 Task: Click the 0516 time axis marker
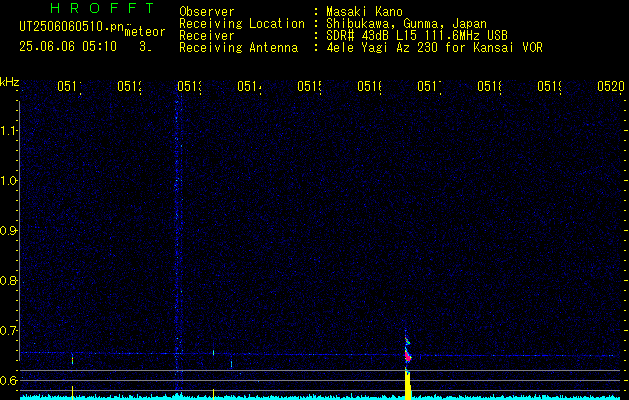pyautogui.click(x=369, y=87)
